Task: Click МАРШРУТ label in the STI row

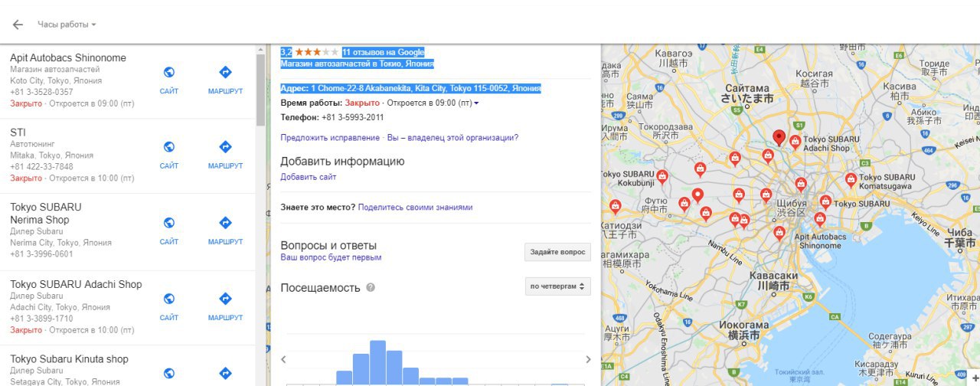Action: point(225,165)
